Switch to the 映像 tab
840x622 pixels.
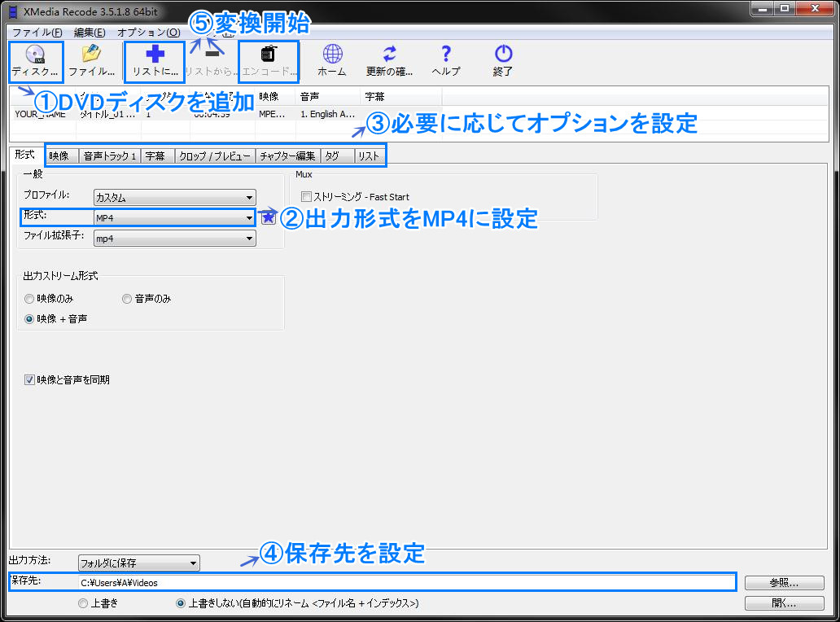click(61, 155)
